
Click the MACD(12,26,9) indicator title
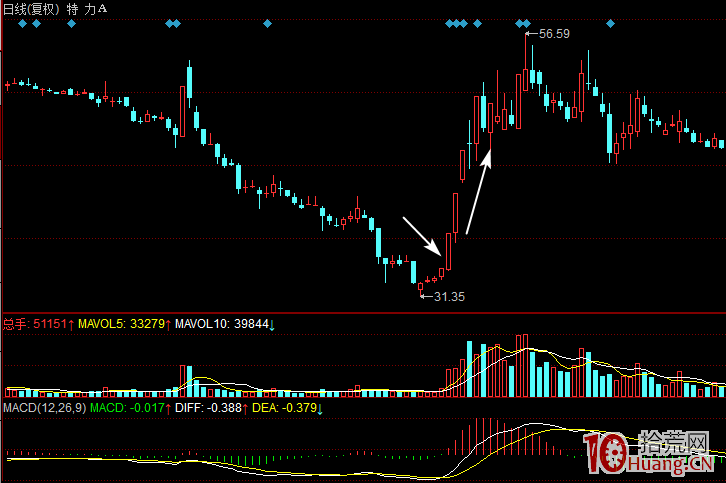45,408
